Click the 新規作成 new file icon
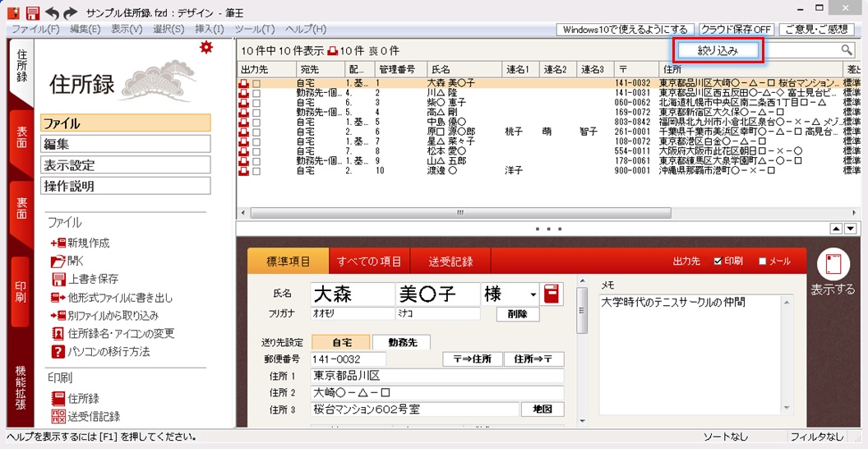 click(58, 243)
